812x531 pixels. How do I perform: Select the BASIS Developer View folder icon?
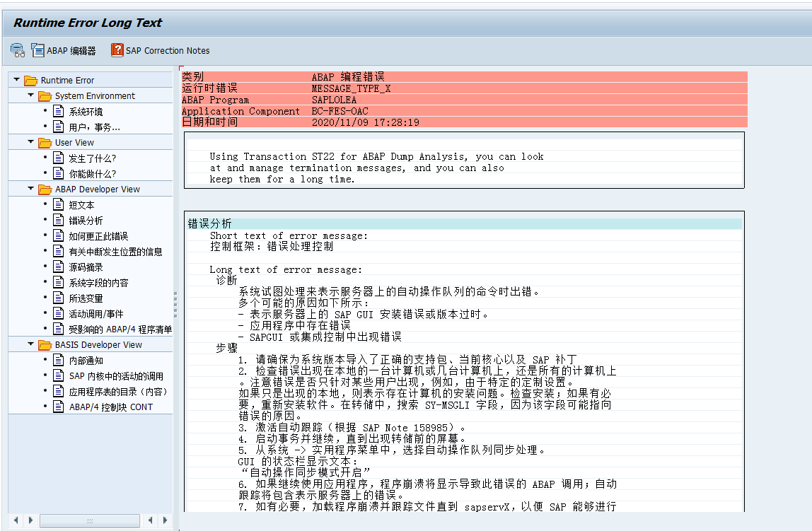[x=45, y=344]
